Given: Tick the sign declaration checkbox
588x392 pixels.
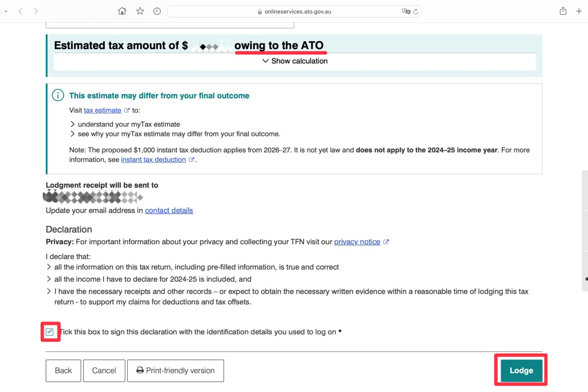Looking at the screenshot, I should pyautogui.click(x=50, y=332).
